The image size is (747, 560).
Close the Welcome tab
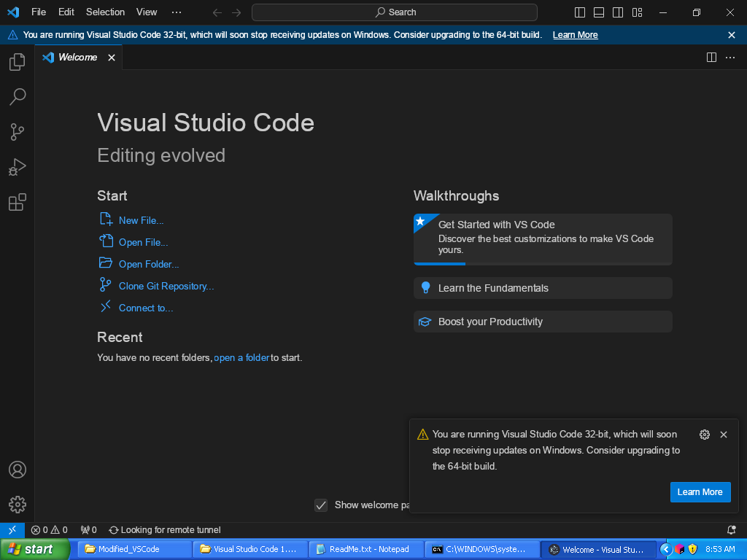pyautogui.click(x=112, y=58)
